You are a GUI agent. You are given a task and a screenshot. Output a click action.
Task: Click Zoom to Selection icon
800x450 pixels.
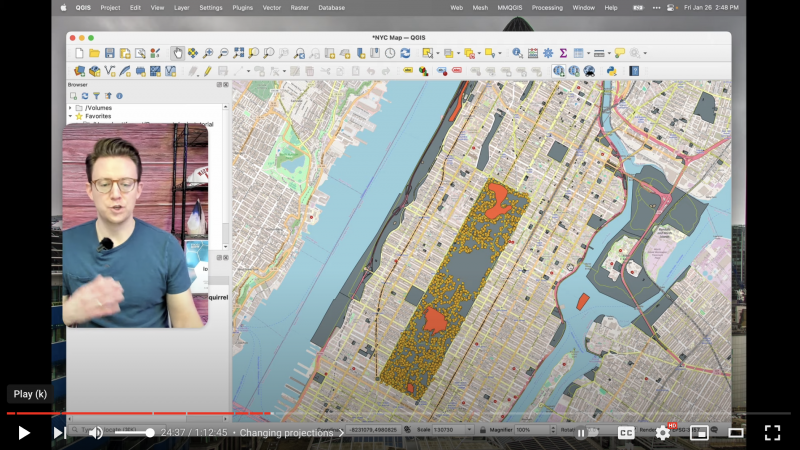(x=254, y=53)
